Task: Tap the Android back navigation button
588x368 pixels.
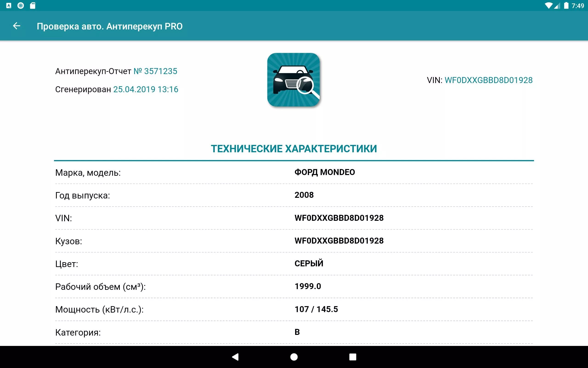Action: pos(235,357)
